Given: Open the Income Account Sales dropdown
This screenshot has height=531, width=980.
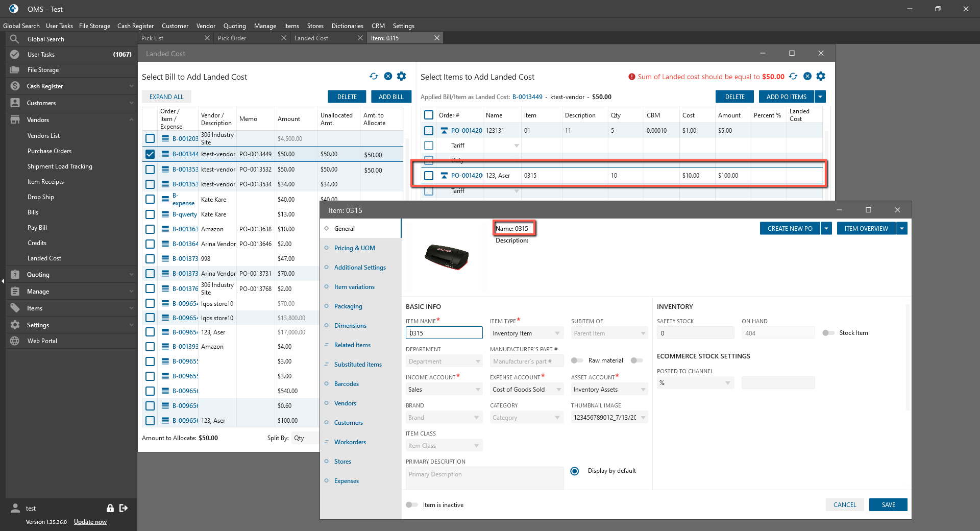Looking at the screenshot, I should click(444, 390).
